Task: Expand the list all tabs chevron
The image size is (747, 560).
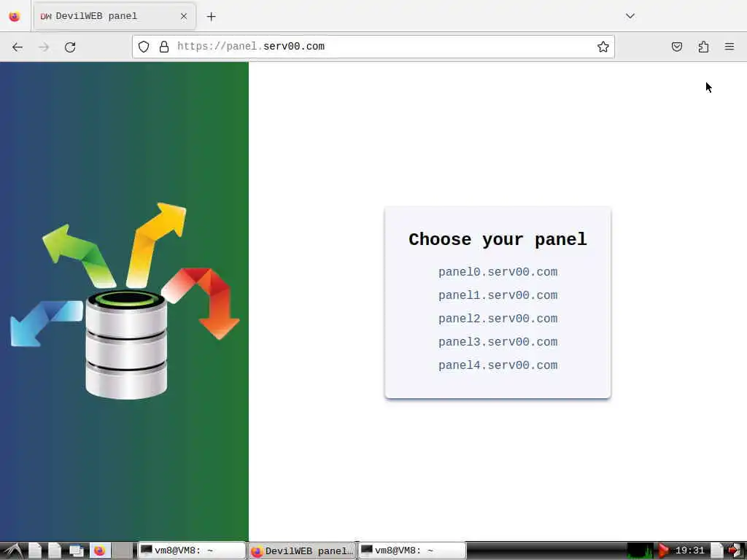Action: point(630,16)
